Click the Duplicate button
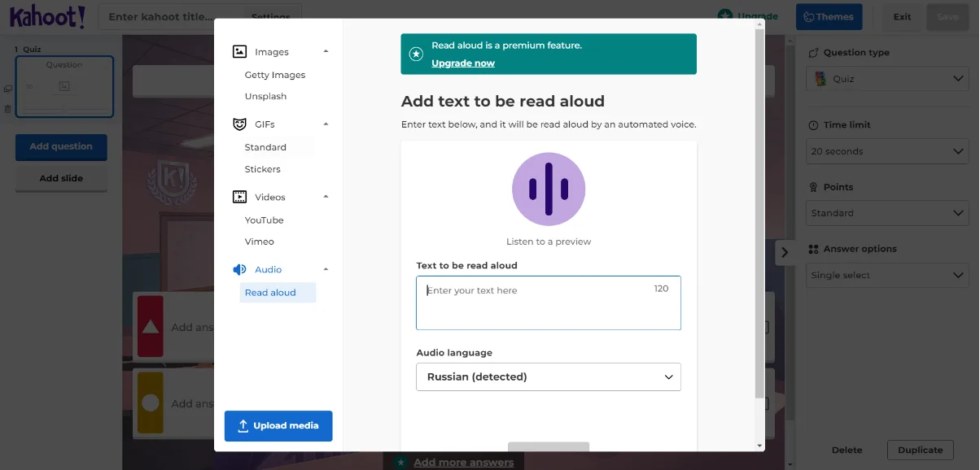Viewport: 980px width, 470px height. (920, 450)
